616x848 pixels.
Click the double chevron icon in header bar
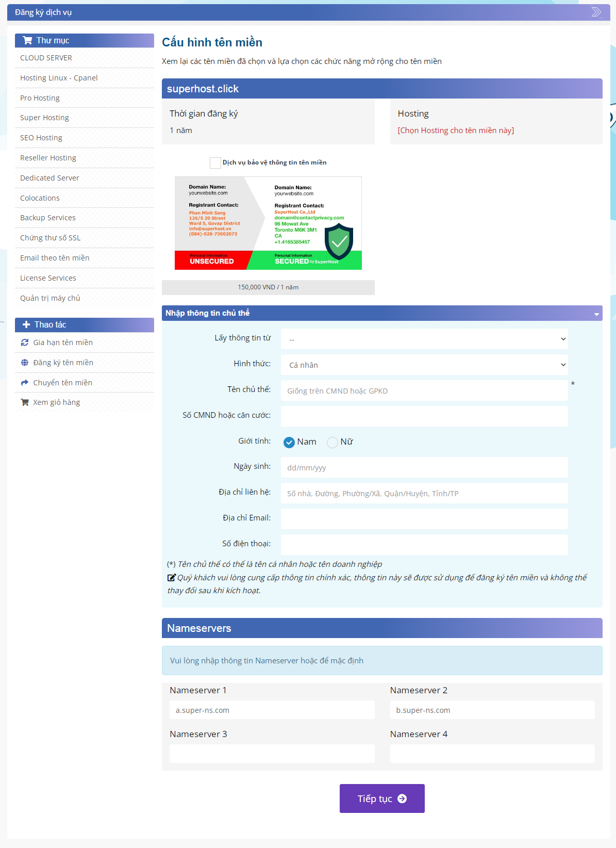pos(596,12)
